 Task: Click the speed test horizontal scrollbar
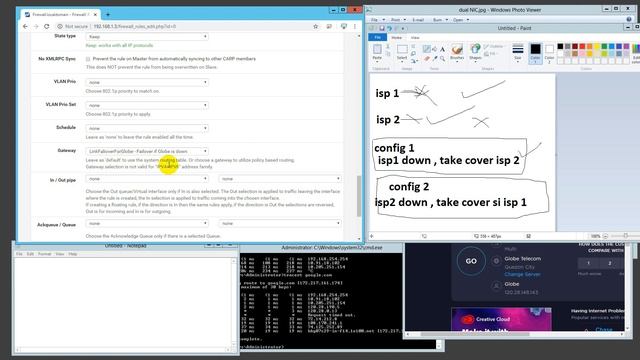click(475, 334)
